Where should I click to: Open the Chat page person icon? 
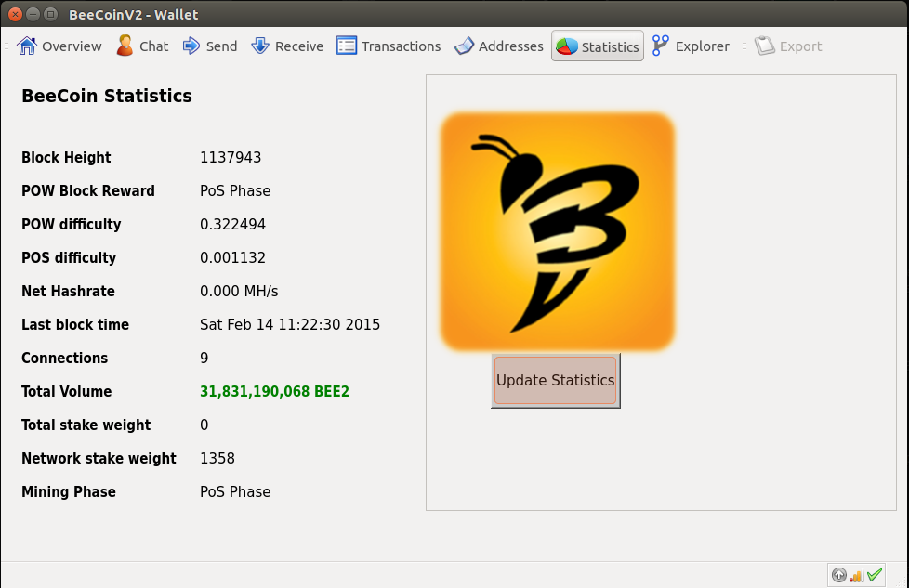point(125,46)
